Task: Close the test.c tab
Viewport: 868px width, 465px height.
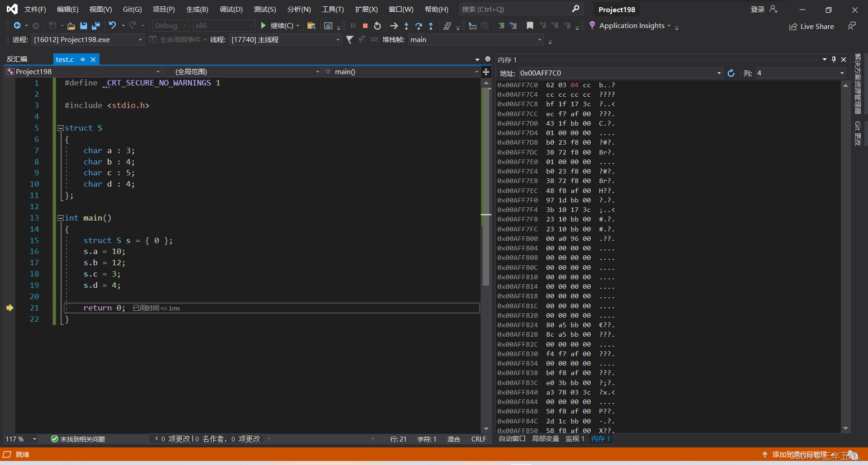Action: pos(93,59)
